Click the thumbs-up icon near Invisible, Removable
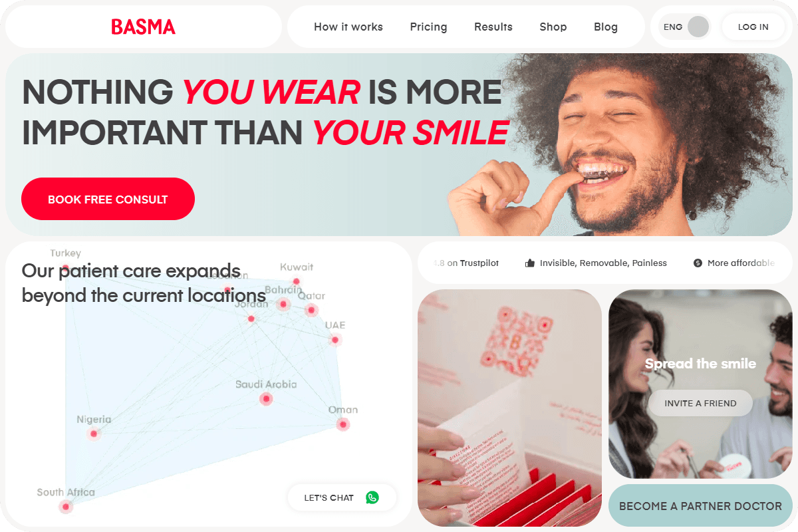This screenshot has width=798, height=532. [x=530, y=263]
